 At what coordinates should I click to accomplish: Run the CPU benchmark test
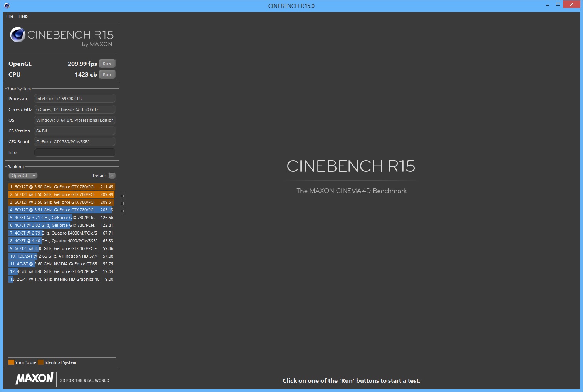pos(107,75)
